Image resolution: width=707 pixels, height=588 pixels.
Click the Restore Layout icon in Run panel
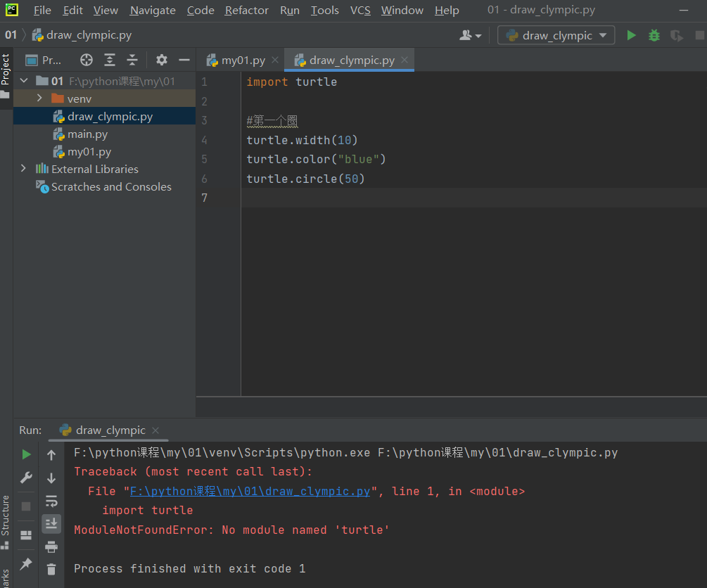[x=26, y=535]
